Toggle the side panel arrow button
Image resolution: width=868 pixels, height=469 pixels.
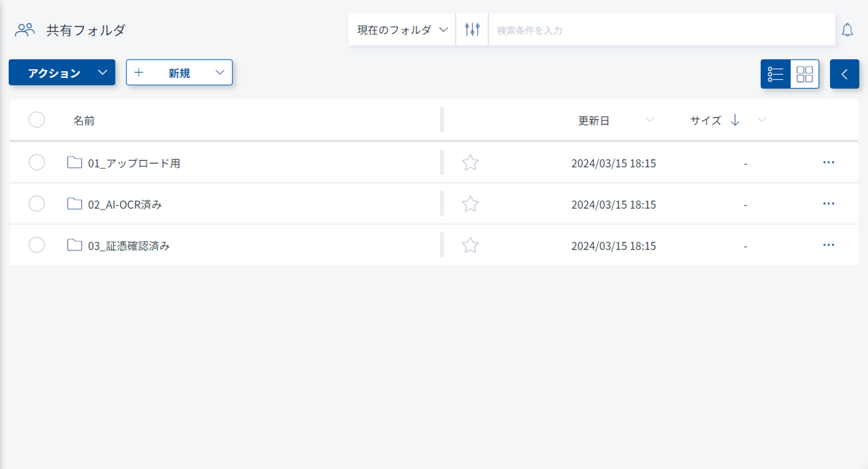844,74
